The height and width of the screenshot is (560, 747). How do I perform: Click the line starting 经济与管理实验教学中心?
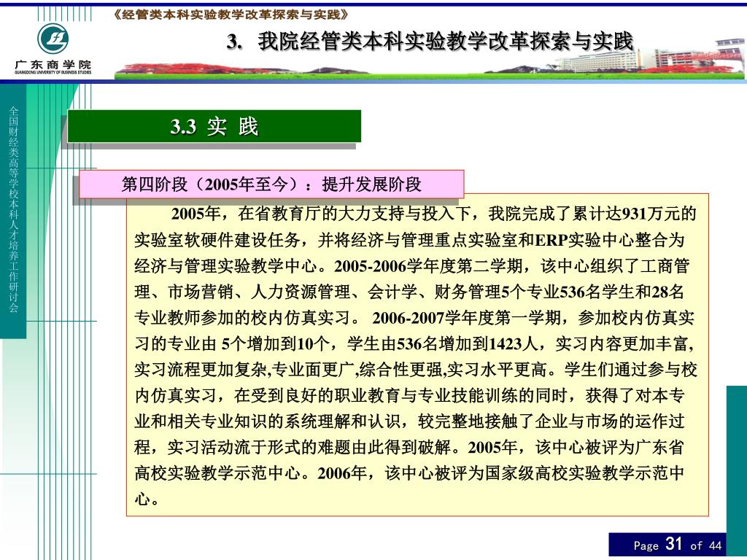coord(412,265)
